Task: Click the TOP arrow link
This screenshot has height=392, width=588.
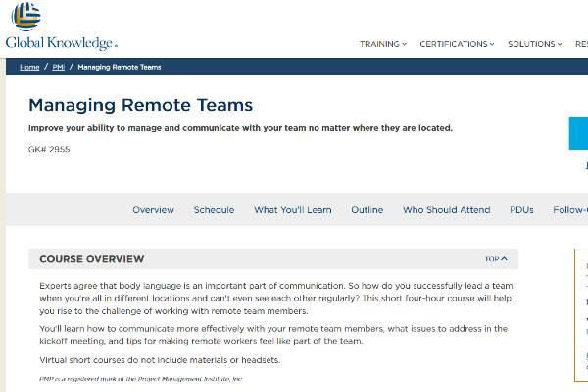Action: coord(496,259)
